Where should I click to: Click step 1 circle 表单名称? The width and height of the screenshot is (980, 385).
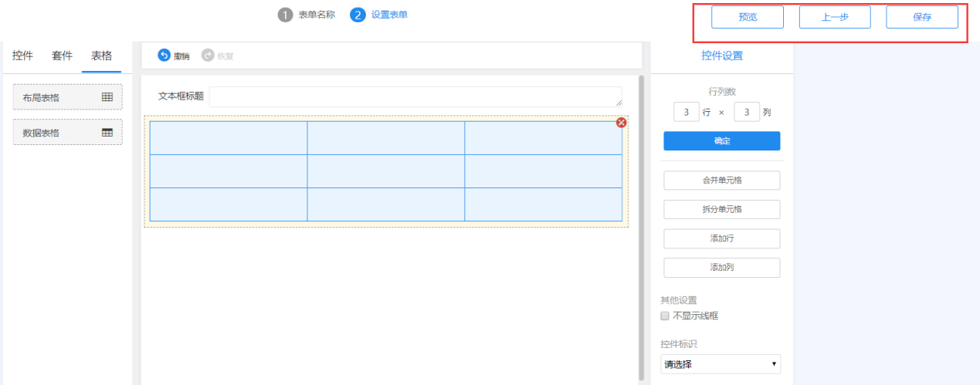[x=286, y=15]
